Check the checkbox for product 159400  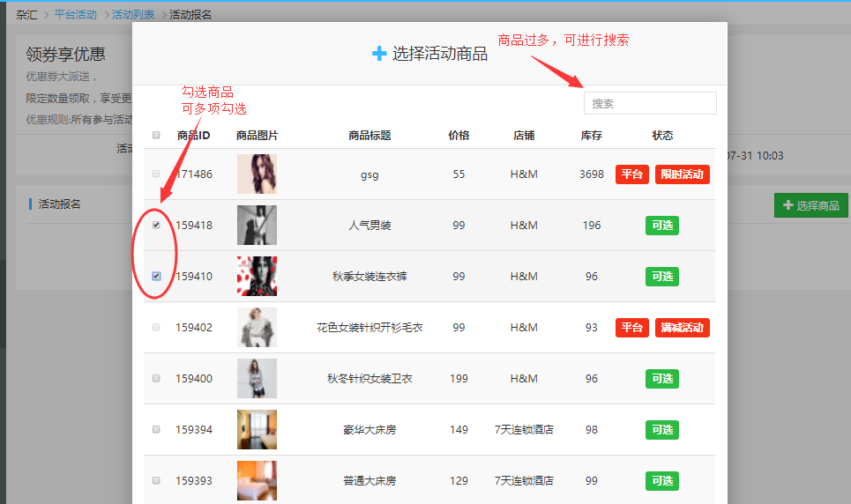point(156,378)
